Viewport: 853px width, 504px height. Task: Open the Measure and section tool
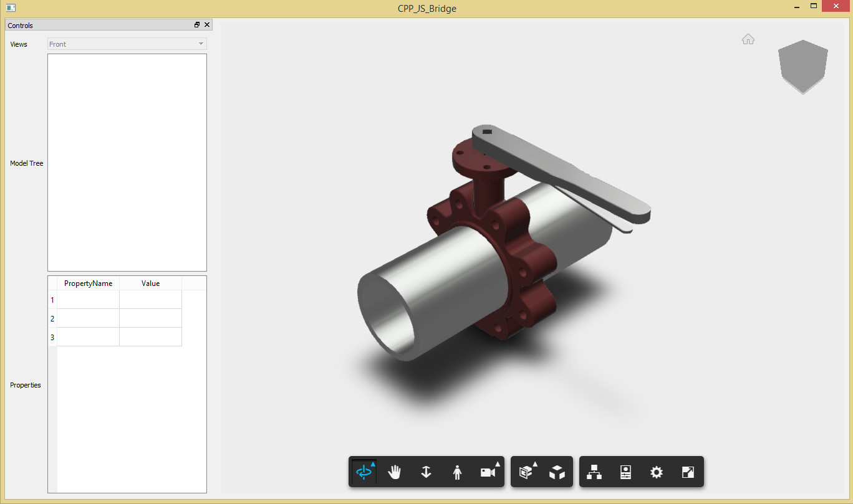pos(527,472)
